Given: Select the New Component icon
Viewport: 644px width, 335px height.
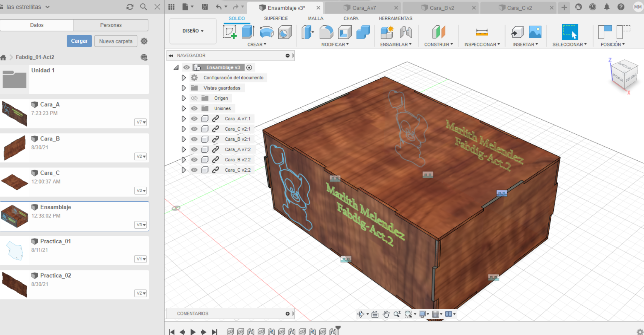Looking at the screenshot, I should click(x=387, y=32).
